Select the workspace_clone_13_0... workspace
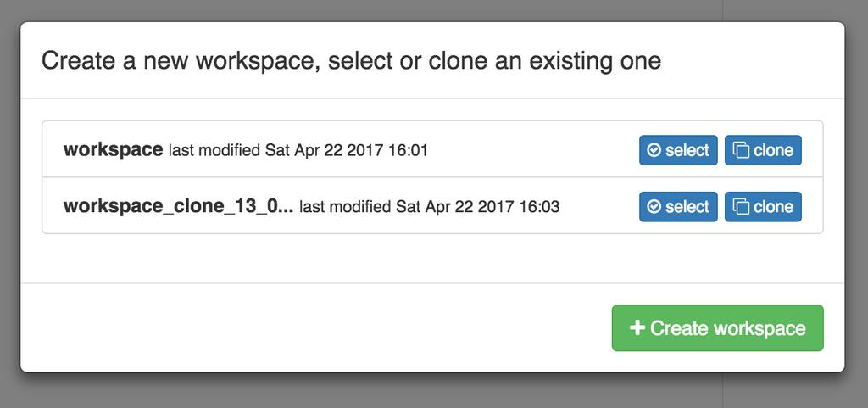The height and width of the screenshot is (408, 868). [678, 207]
